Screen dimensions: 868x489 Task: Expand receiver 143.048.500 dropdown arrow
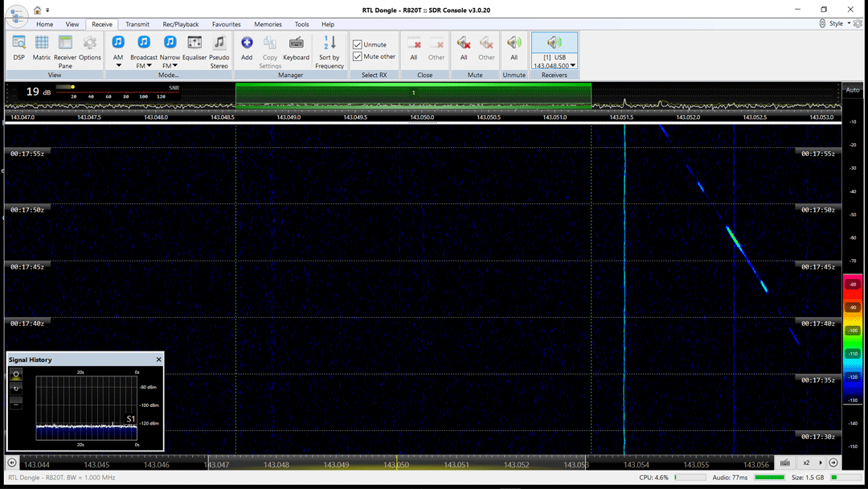[x=573, y=65]
